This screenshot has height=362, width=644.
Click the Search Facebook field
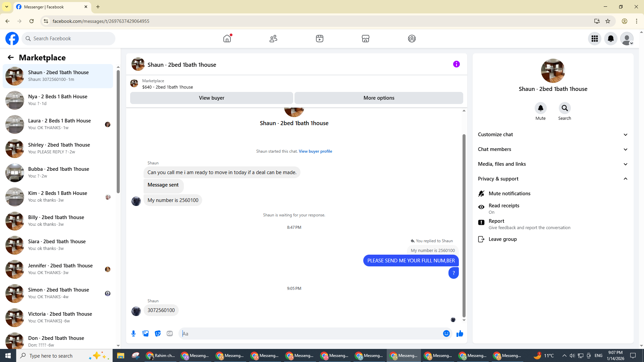pos(68,39)
